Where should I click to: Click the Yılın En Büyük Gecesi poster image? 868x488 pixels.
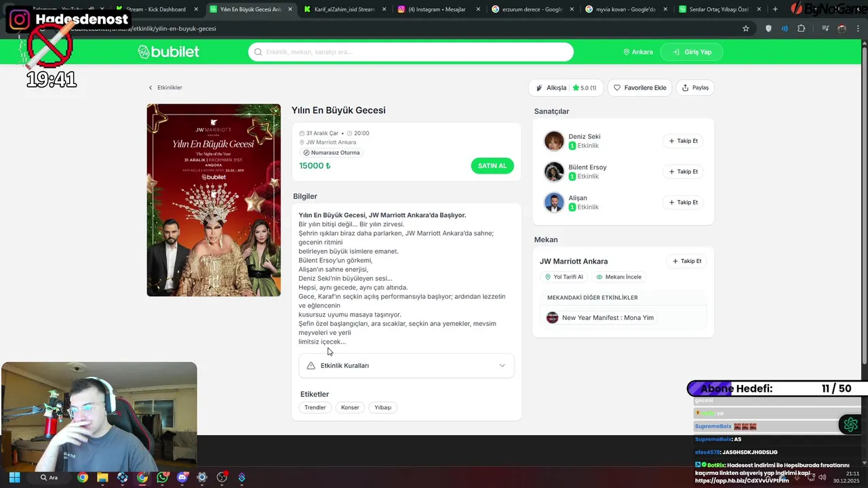point(214,200)
